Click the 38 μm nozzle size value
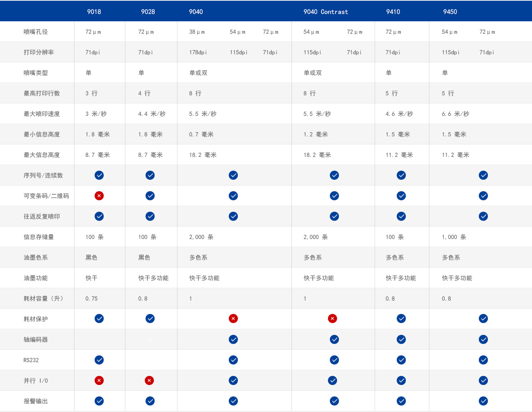The image size is (532, 412). [x=197, y=32]
